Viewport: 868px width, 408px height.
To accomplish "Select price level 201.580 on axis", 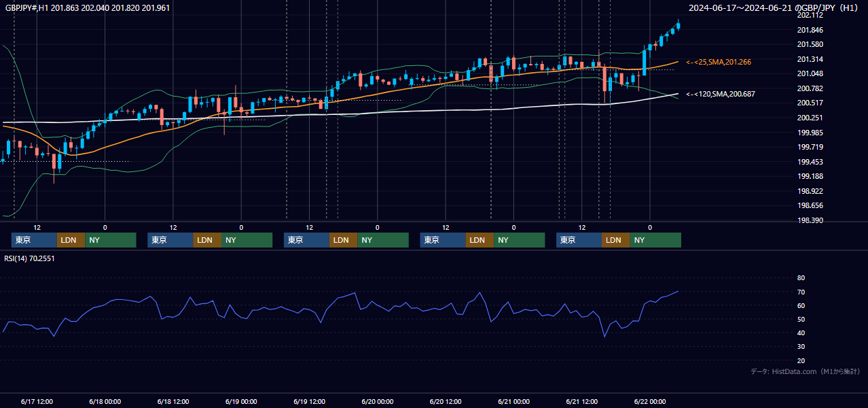I will click(x=810, y=44).
